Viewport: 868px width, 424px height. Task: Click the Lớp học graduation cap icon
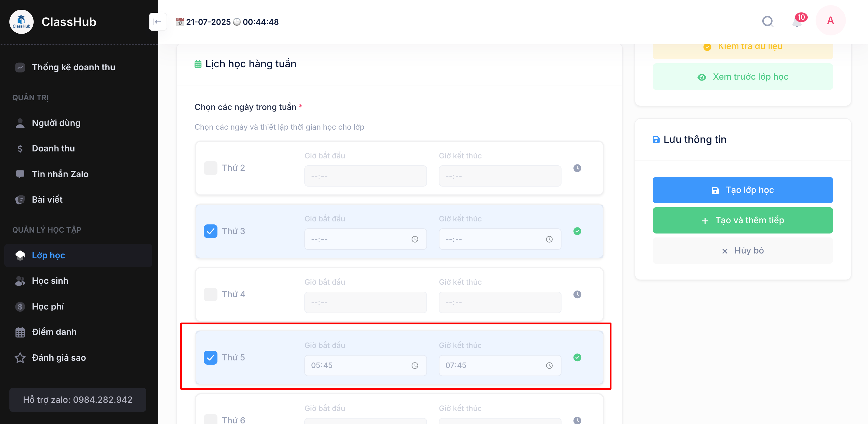tap(20, 255)
